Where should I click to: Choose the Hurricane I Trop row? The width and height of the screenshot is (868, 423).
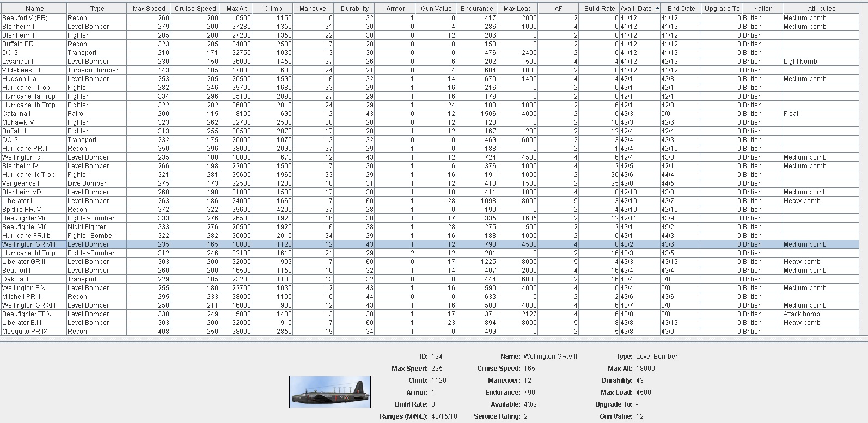[x=430, y=88]
